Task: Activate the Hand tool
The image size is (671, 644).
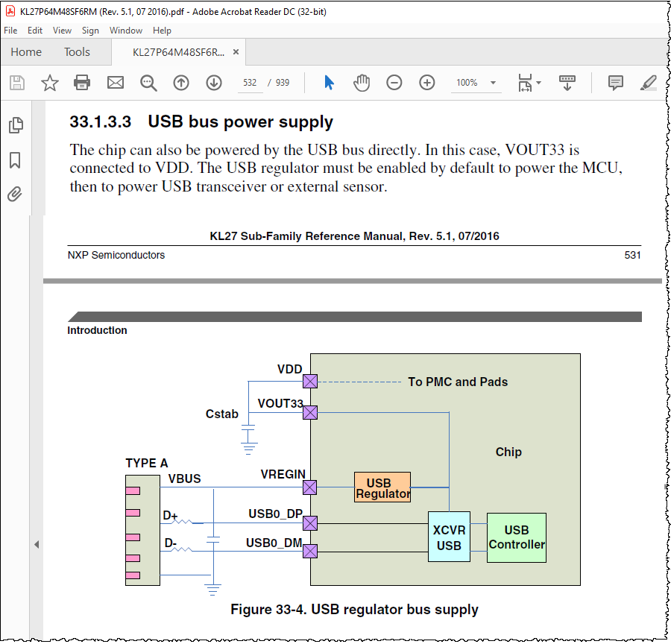Action: click(362, 83)
